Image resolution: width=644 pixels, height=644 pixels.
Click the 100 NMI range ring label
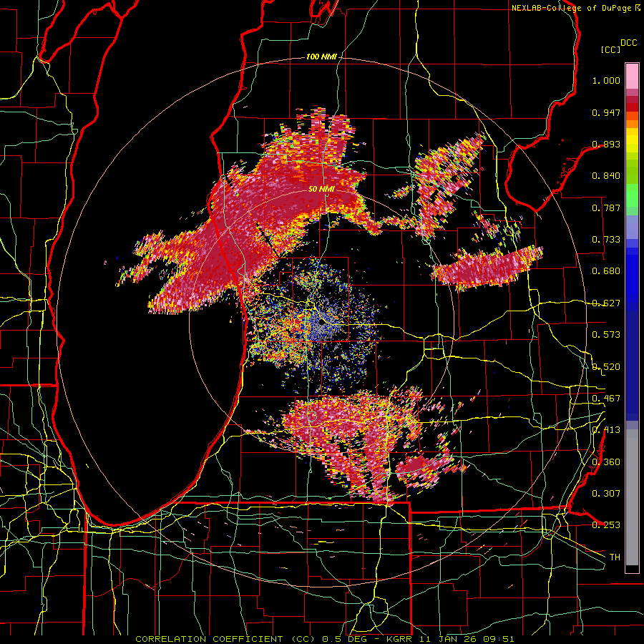coord(321,57)
